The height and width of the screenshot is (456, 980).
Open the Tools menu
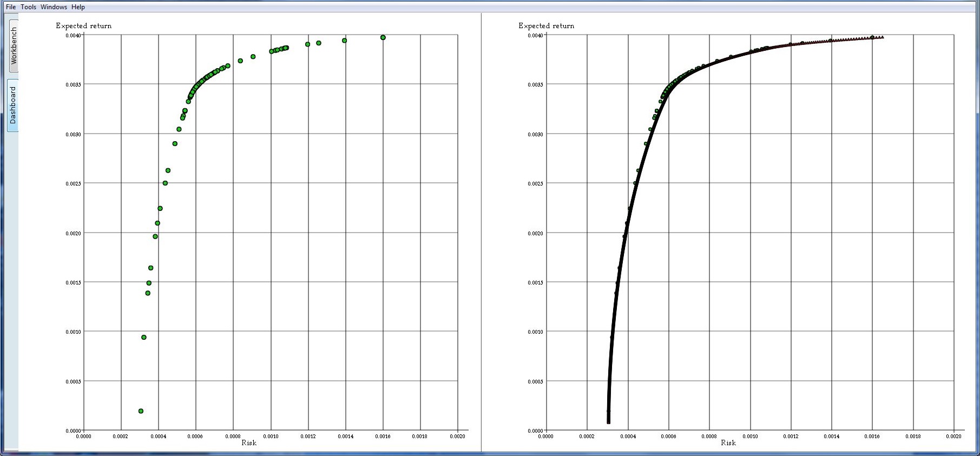point(29,7)
